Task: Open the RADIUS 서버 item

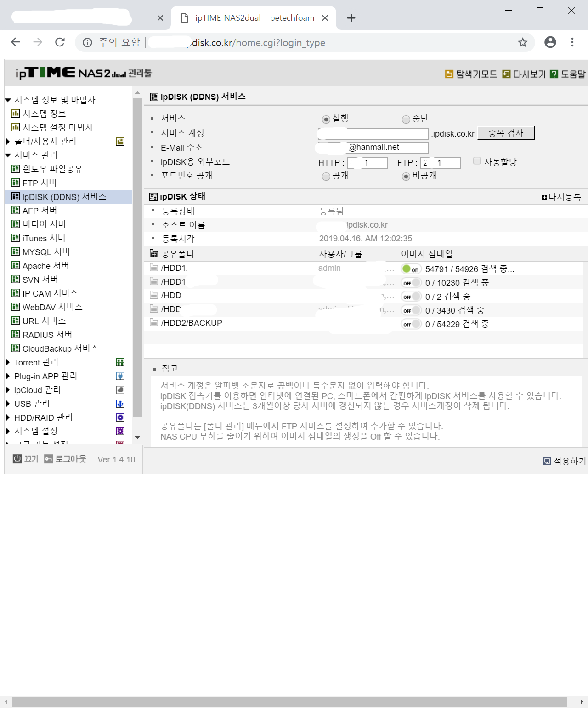Action: pos(47,335)
